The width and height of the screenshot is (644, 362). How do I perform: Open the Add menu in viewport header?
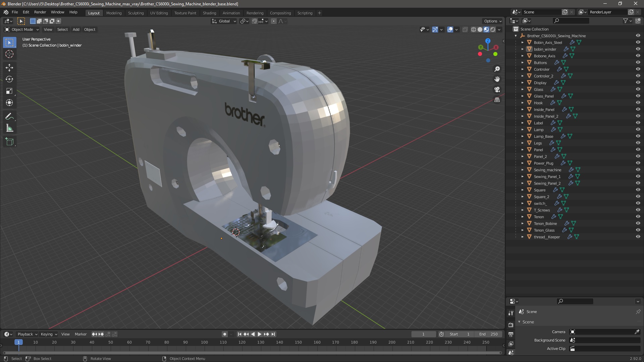76,29
